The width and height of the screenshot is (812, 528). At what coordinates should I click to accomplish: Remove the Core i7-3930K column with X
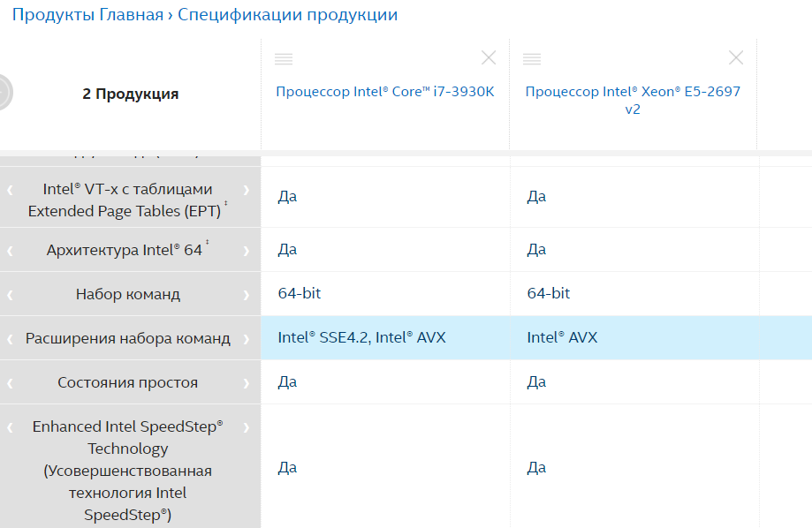tap(489, 58)
